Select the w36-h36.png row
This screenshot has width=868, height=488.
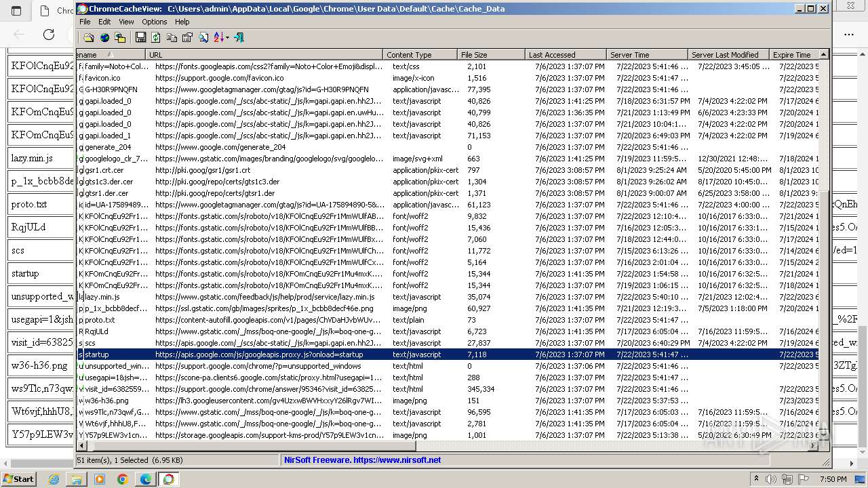(448, 401)
